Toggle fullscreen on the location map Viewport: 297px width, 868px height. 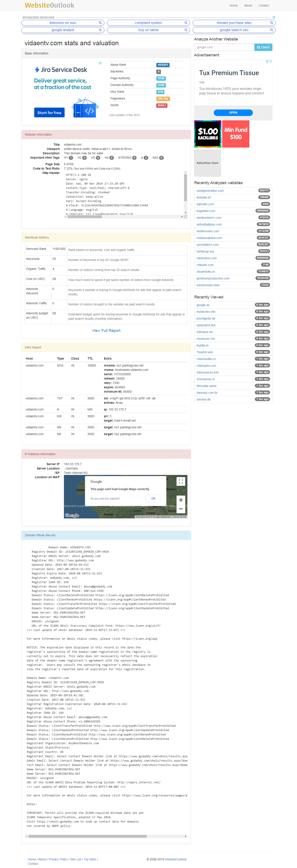[x=181, y=481]
